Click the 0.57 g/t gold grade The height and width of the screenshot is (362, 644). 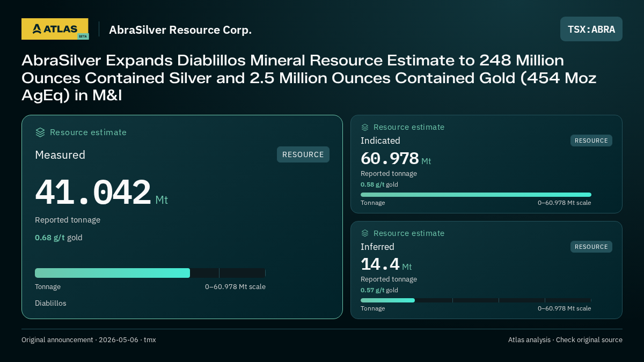pyautogui.click(x=379, y=290)
